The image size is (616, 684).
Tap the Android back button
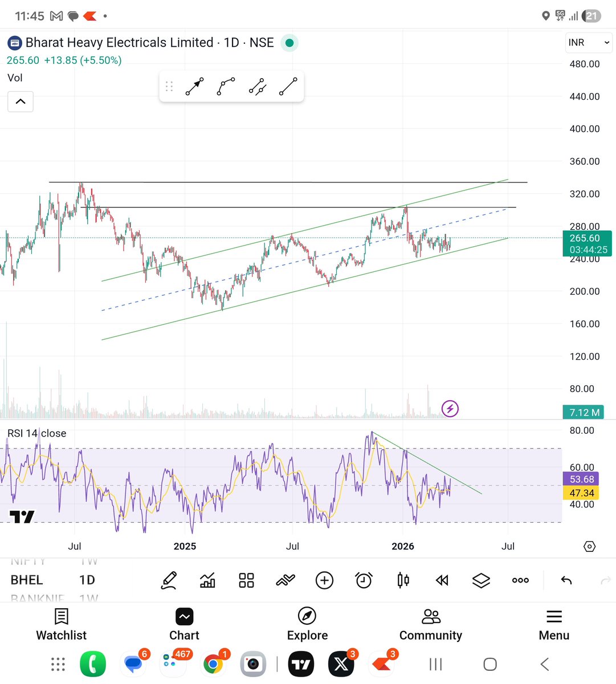coord(544,664)
